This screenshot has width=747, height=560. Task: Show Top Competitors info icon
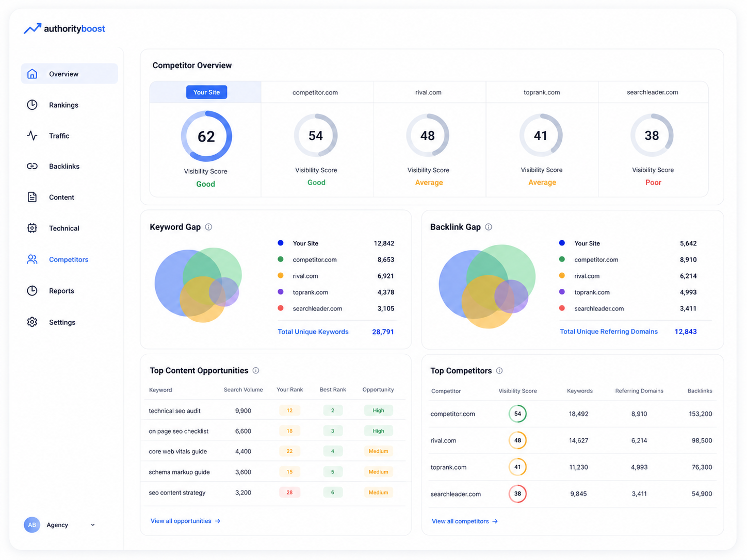click(x=499, y=371)
